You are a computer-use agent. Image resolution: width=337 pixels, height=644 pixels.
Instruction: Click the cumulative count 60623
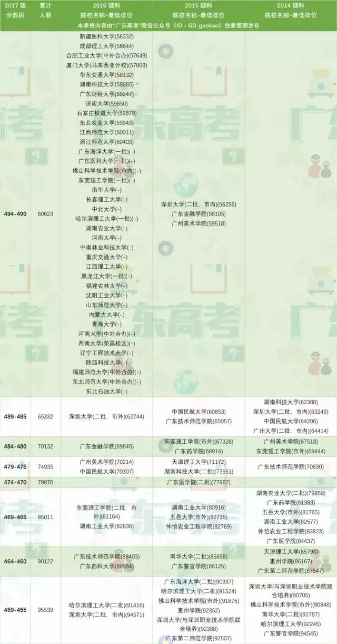tap(45, 214)
